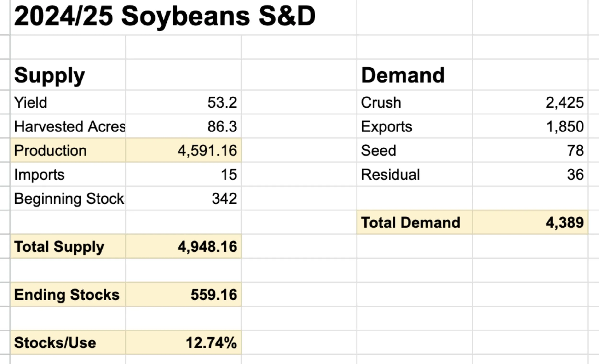Select the Ending Stocks label cell
The image size is (599, 364).
[68, 294]
